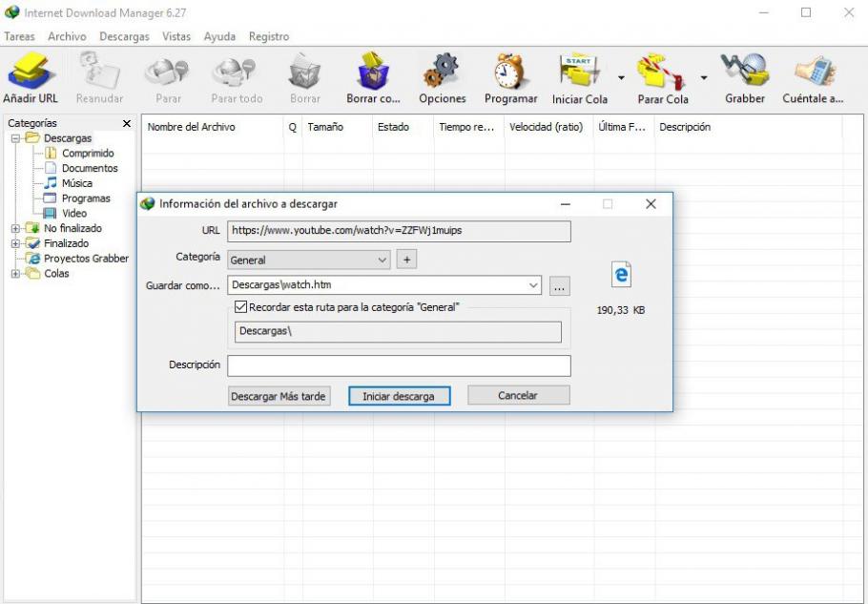Viewport: 868px width, 604px height.
Task: Sort by Última Fecha column header
Action: coord(625,127)
